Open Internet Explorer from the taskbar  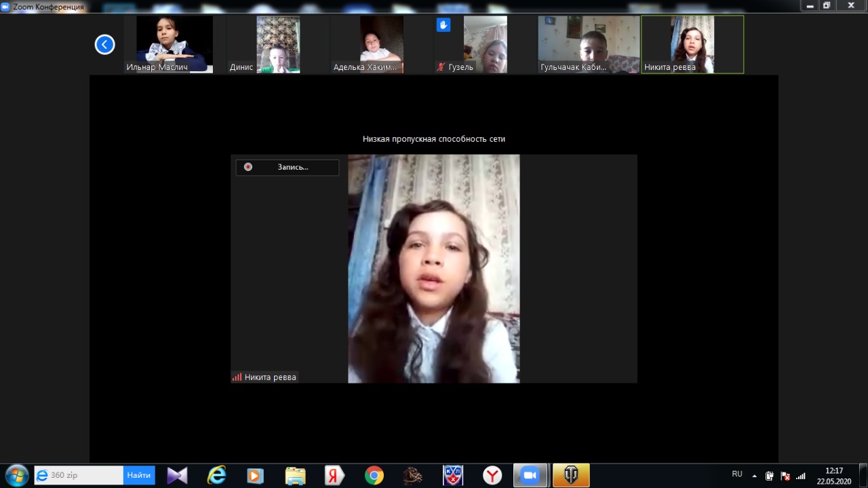coord(216,475)
